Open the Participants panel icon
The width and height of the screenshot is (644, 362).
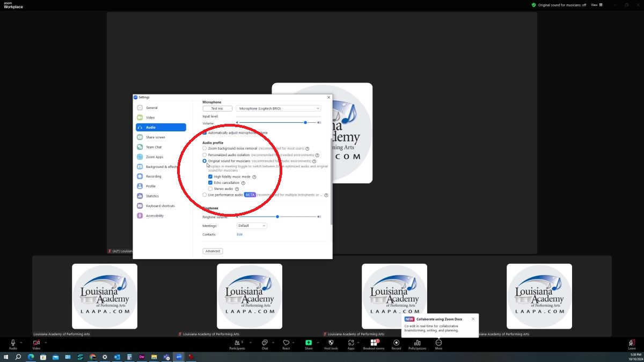click(x=237, y=343)
